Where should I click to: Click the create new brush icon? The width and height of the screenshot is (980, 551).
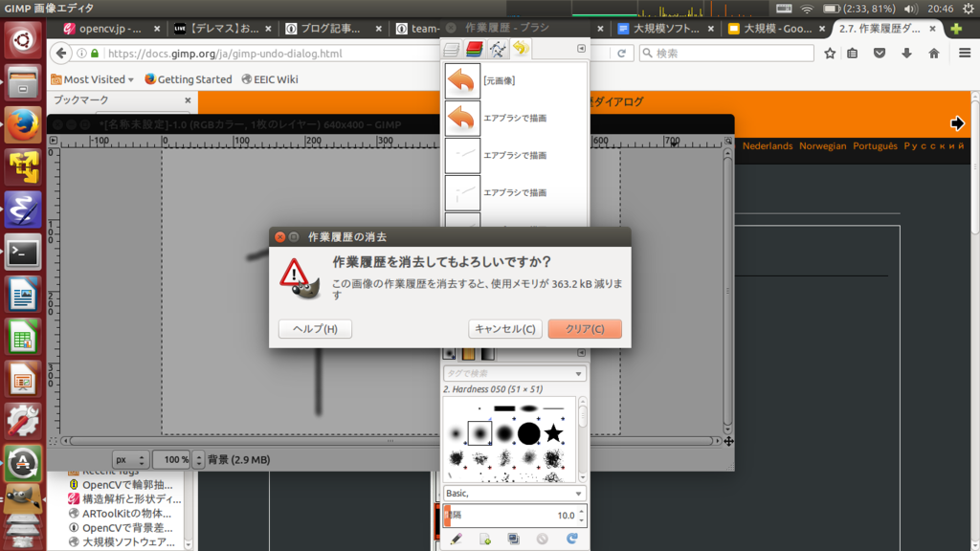[x=484, y=539]
